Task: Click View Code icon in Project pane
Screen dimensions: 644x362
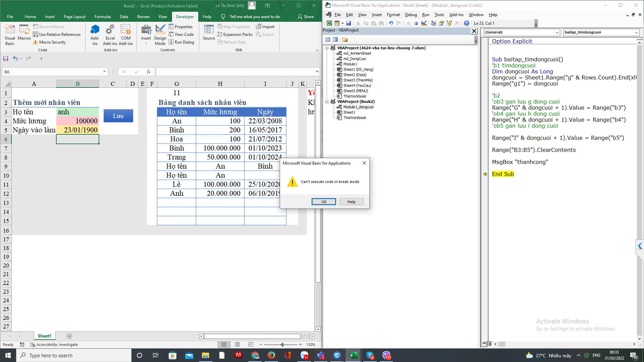Action: click(328, 40)
